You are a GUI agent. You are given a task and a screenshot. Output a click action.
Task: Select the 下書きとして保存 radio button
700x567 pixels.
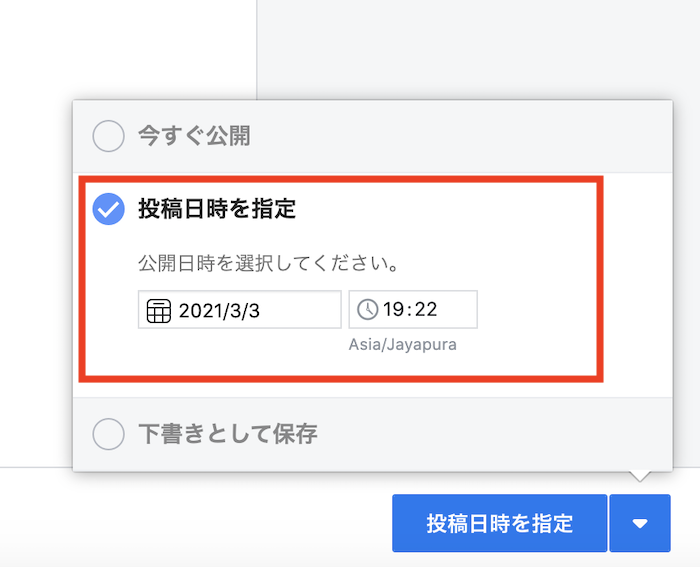(x=108, y=434)
